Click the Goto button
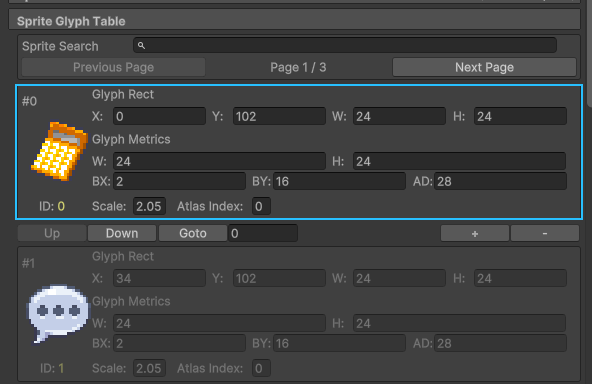The image size is (592, 384). (x=193, y=233)
